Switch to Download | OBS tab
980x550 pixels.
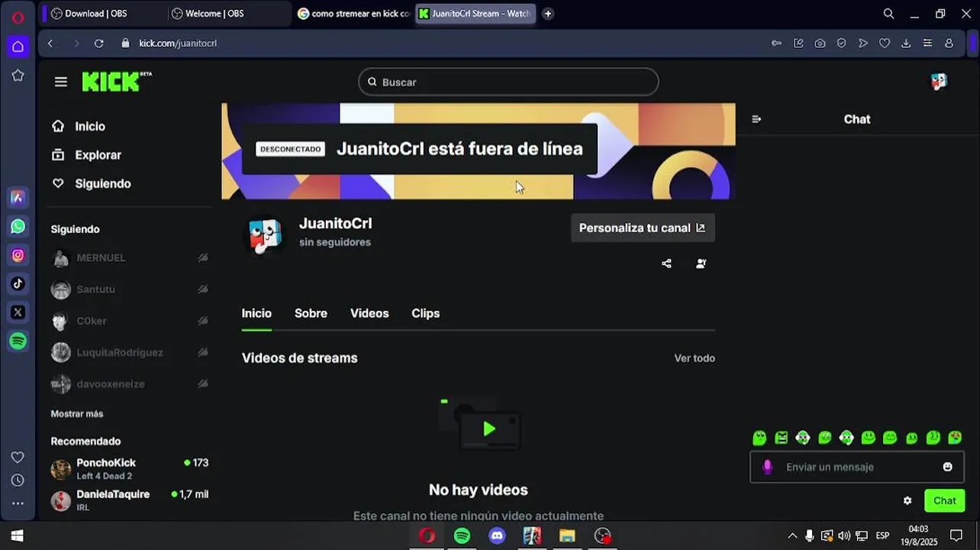(104, 14)
